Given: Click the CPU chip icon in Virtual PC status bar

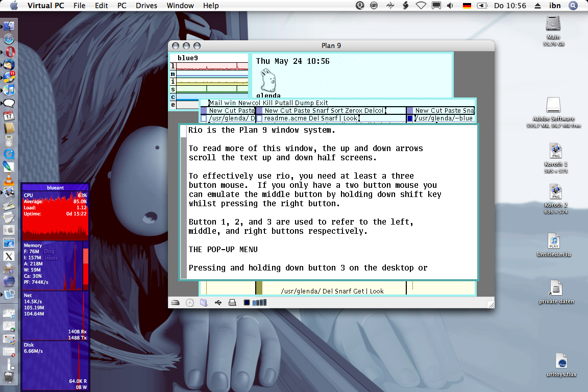Looking at the screenshot, I should [247, 302].
